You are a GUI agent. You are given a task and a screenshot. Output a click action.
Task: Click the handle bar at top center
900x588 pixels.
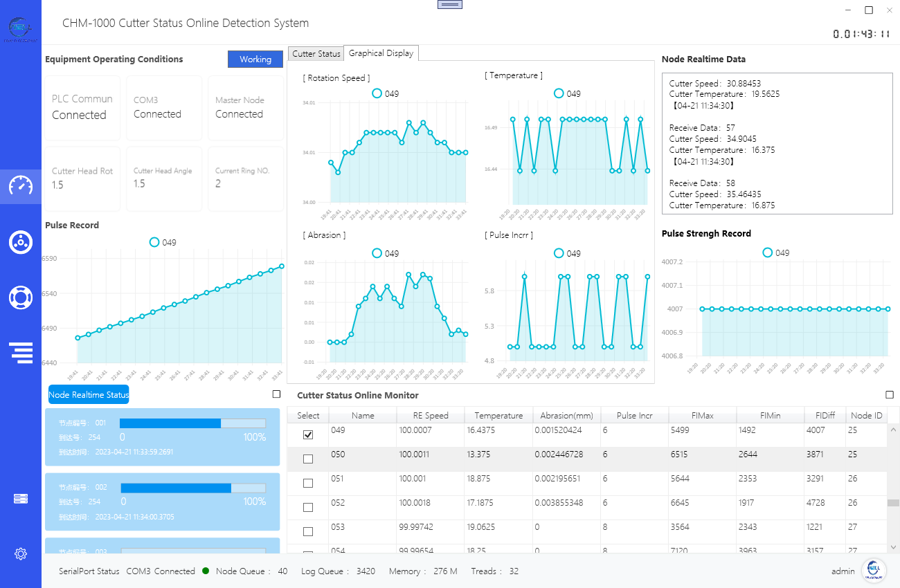(x=450, y=4)
